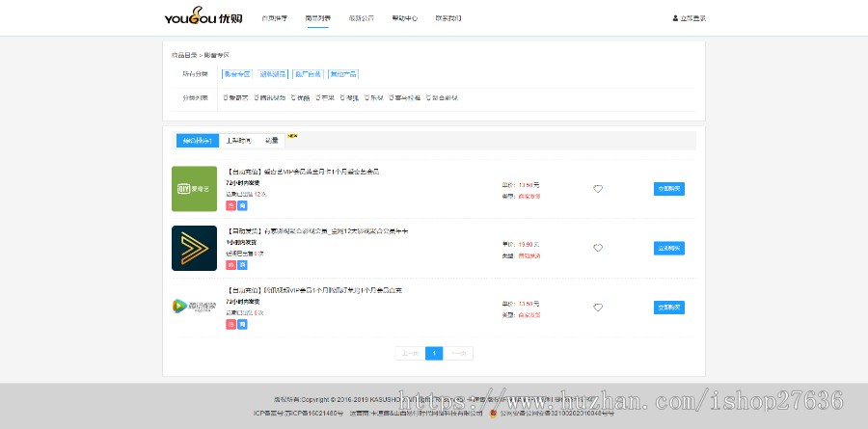The image size is (868, 429).
Task: Click the red badge under the 爱奇艺 item
Action: tap(231, 206)
